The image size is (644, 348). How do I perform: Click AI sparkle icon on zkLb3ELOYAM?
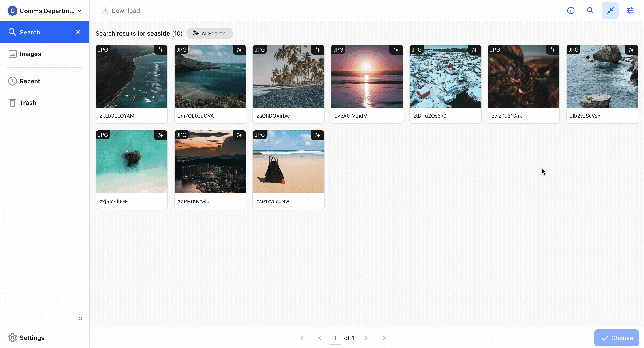[161, 50]
